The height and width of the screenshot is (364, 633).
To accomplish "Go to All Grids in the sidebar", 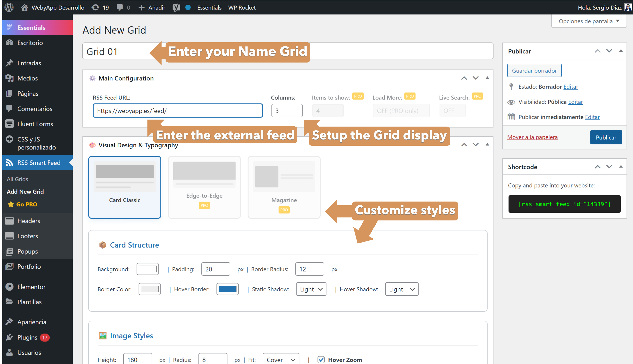I will pyautogui.click(x=17, y=179).
